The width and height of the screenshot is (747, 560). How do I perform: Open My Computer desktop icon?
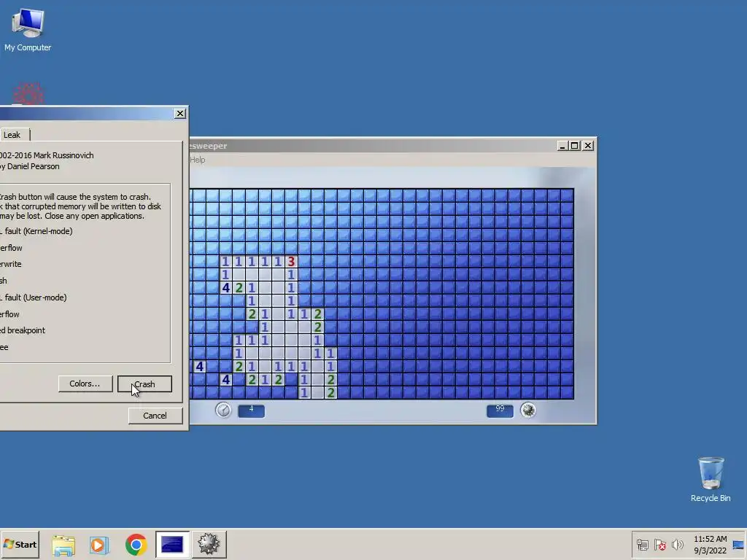[28, 29]
